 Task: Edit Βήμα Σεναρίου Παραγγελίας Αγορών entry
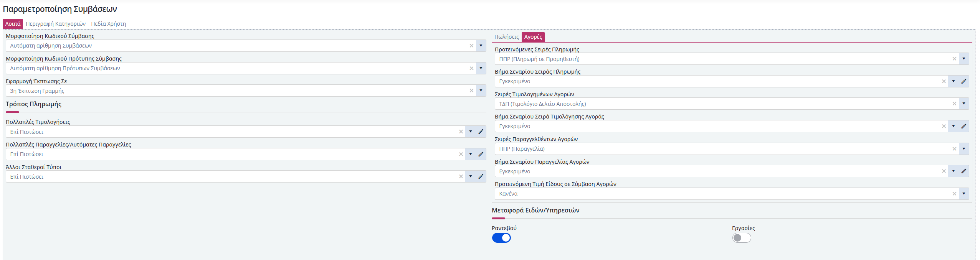pos(963,171)
